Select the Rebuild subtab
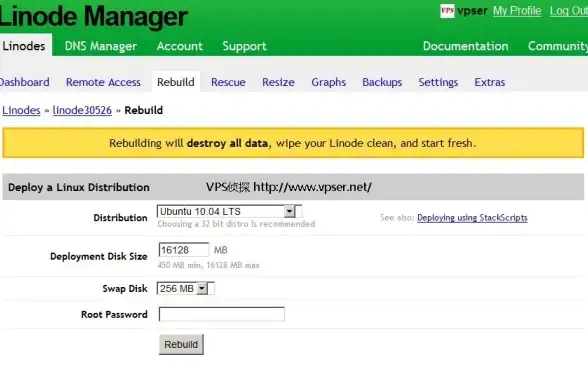Viewport: 588px width, 374px height. click(176, 81)
